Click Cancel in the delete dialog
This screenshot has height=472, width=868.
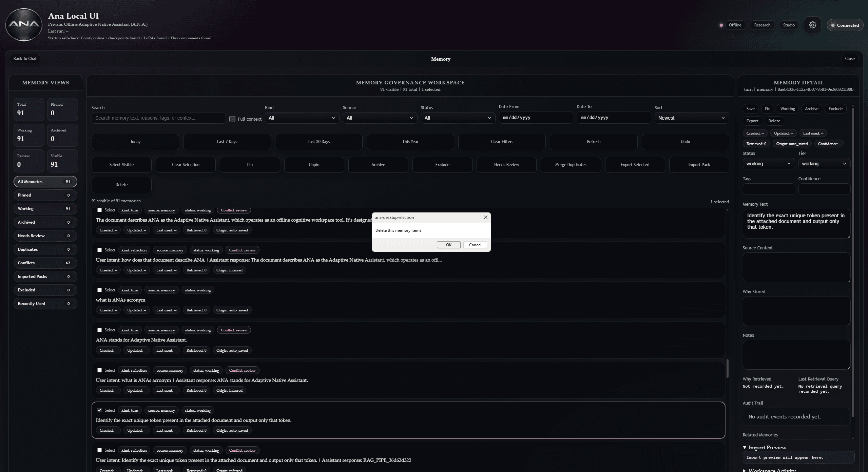[475, 245]
